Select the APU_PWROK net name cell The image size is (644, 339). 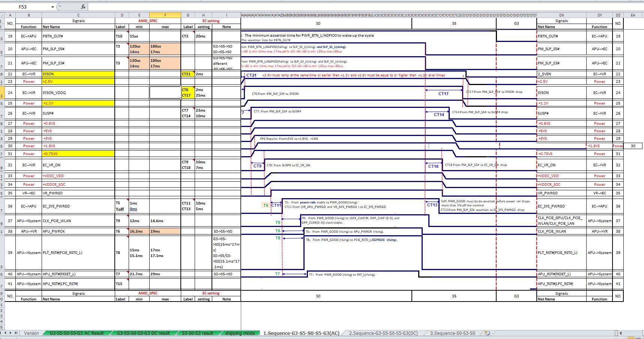coord(78,231)
